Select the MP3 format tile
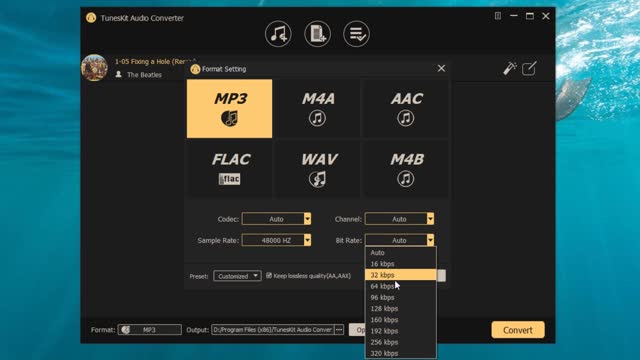This screenshot has height=360, width=640. pyautogui.click(x=229, y=109)
